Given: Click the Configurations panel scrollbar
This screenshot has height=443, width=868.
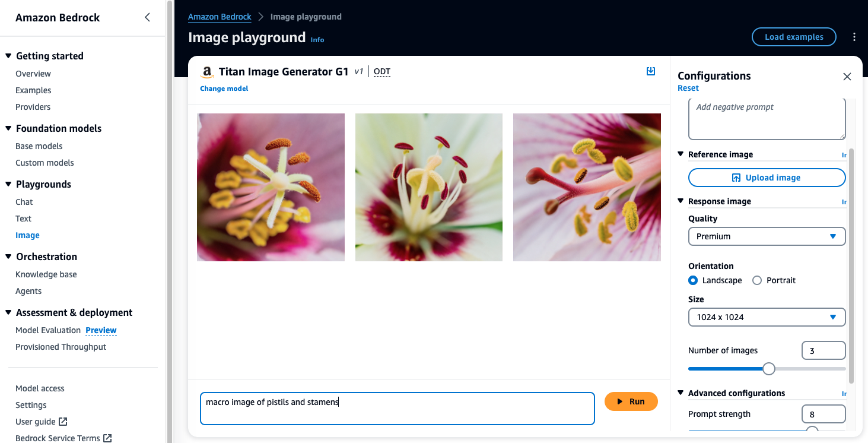Looking at the screenshot, I should (x=851, y=265).
